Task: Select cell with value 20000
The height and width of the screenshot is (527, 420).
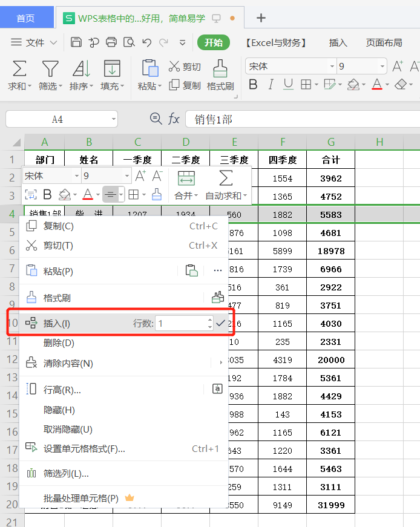Action: (x=331, y=360)
